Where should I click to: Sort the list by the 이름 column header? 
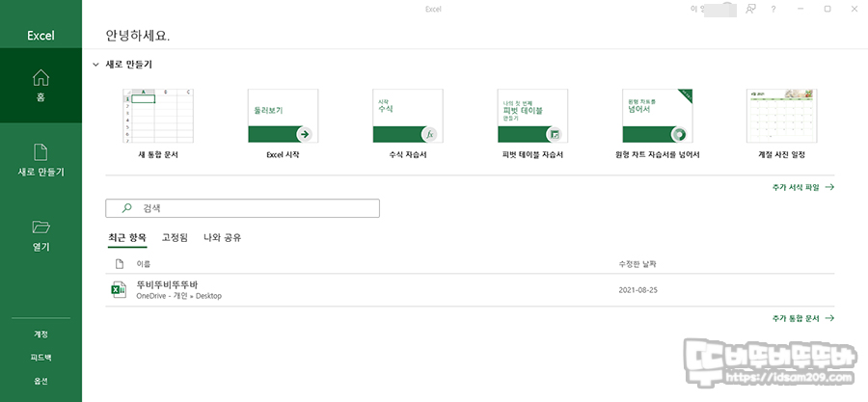[x=144, y=264]
